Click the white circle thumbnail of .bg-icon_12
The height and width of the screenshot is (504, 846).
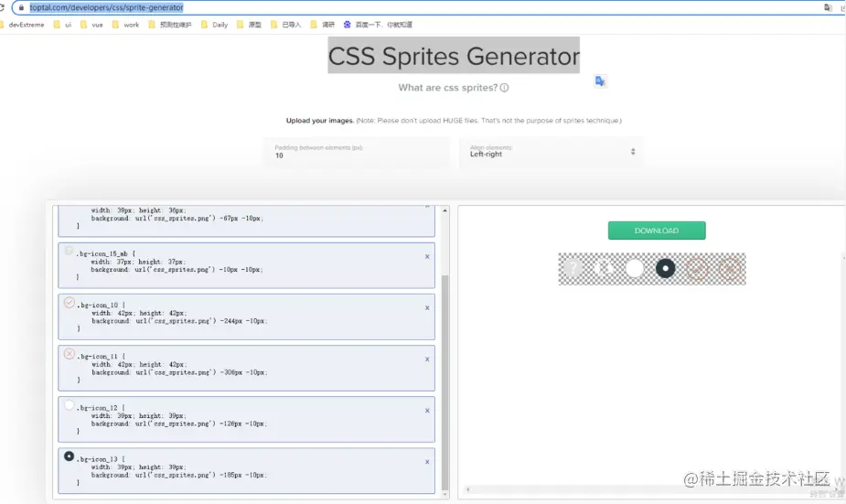[70, 405]
